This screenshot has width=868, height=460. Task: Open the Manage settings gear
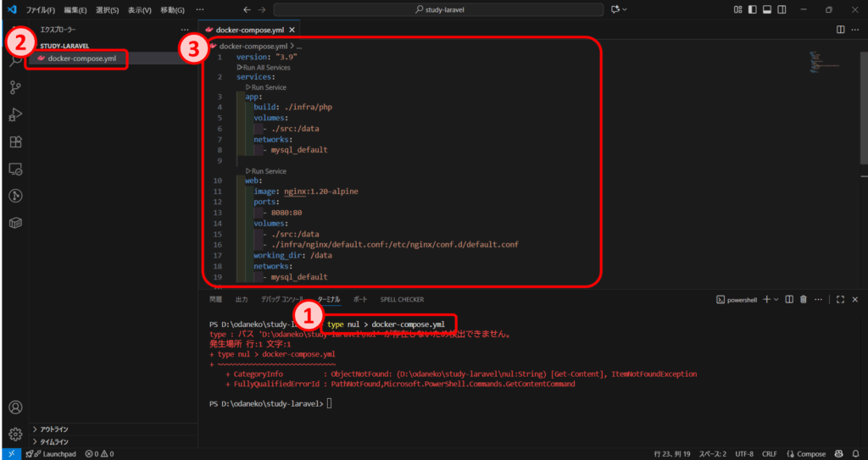tap(15, 434)
